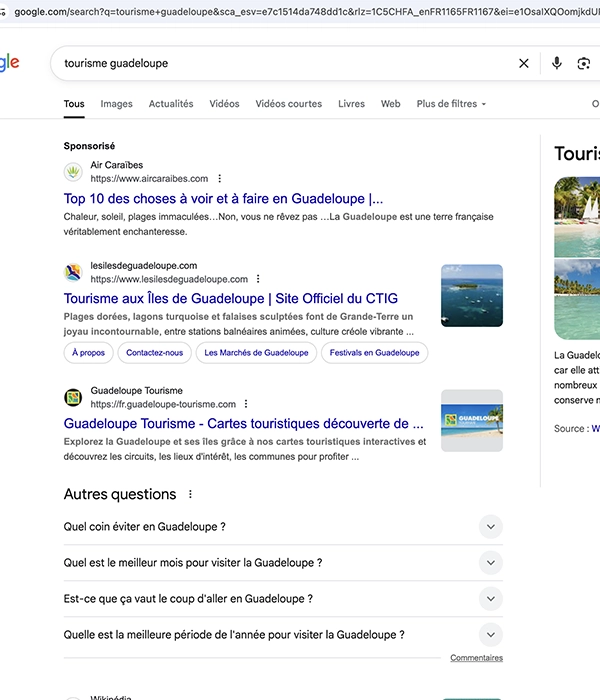This screenshot has height=700, width=600.
Task: Click the Guadeloupe Tourisme site name
Action: click(x=137, y=391)
